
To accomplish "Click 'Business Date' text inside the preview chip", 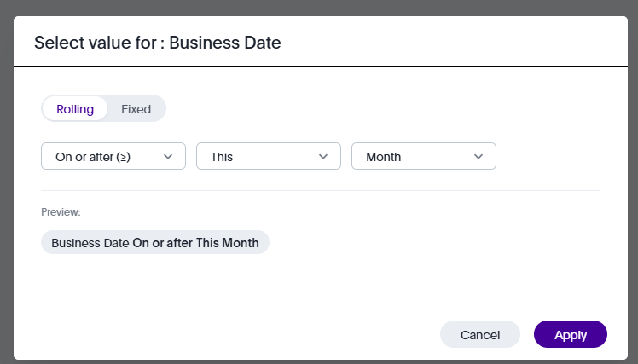I will tap(90, 243).
